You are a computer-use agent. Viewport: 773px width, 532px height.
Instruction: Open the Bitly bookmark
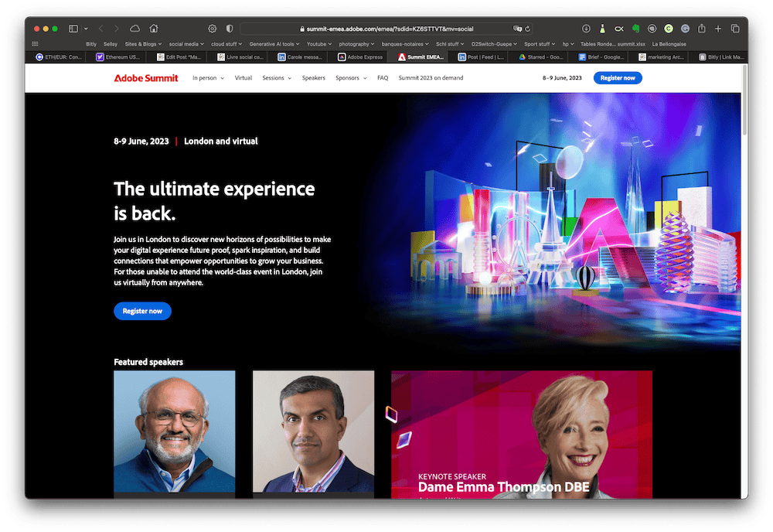pyautogui.click(x=91, y=44)
